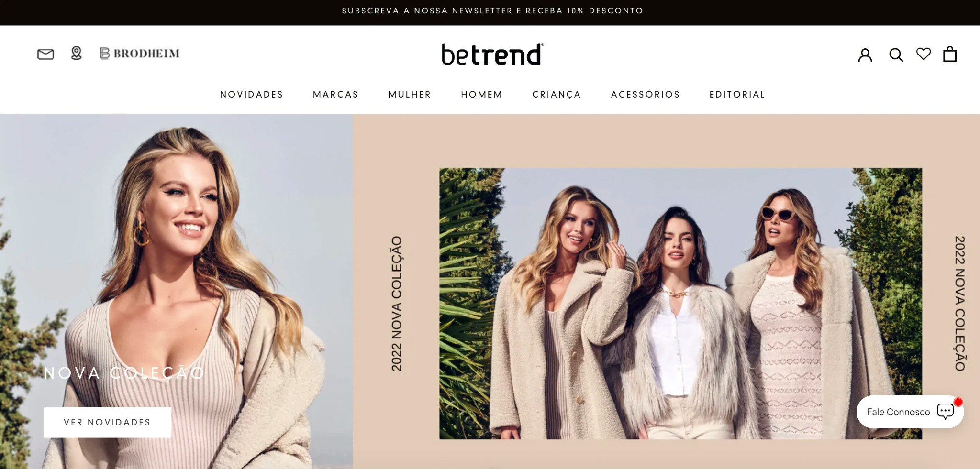
Task: Open the Marcas menu
Action: click(x=336, y=95)
